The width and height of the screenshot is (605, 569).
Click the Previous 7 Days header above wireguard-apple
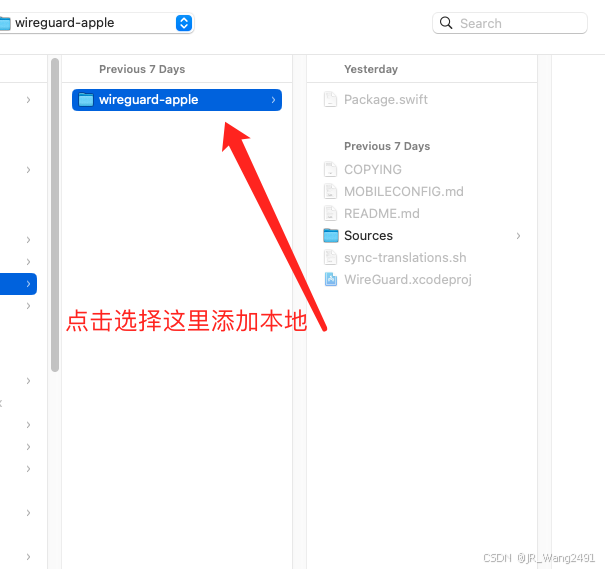[x=142, y=69]
